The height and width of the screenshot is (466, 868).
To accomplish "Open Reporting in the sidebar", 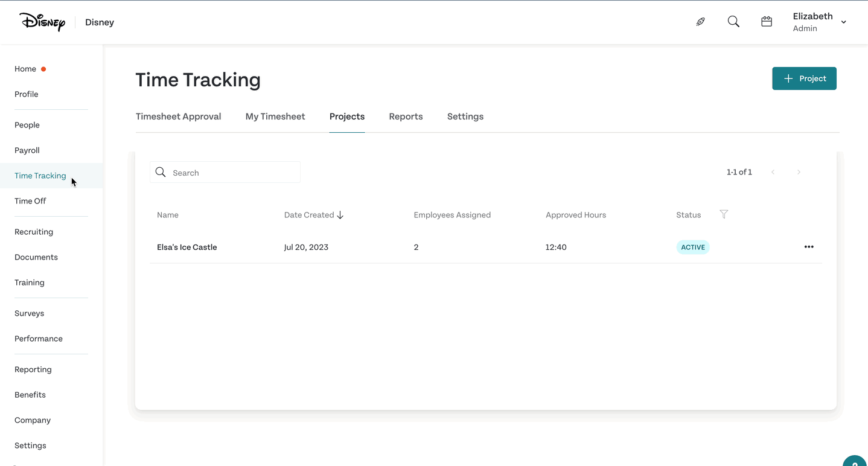I will tap(33, 369).
